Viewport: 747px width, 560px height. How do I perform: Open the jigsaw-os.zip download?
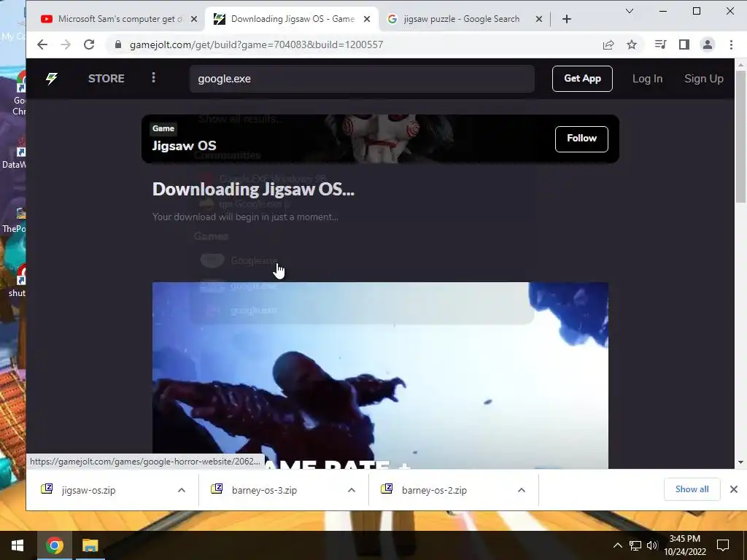point(88,490)
